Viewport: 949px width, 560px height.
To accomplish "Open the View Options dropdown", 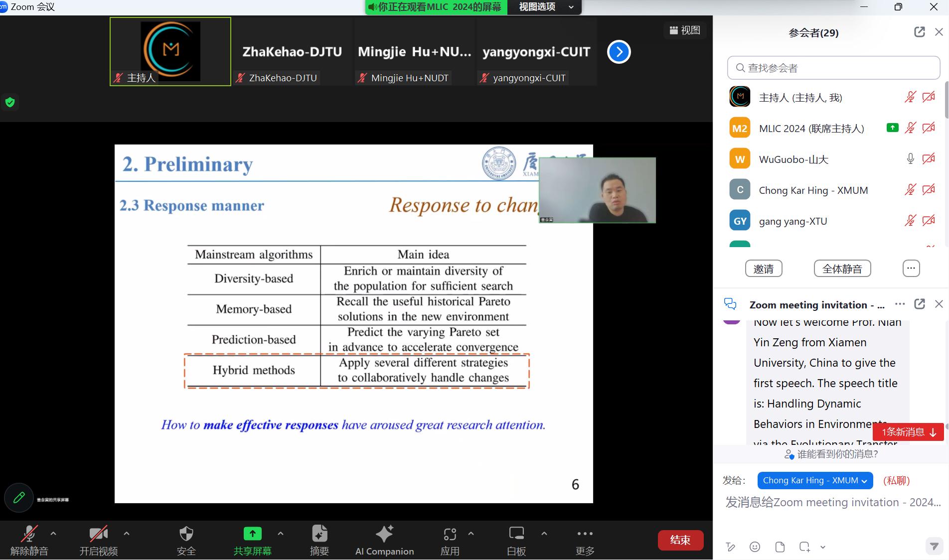I will point(544,7).
